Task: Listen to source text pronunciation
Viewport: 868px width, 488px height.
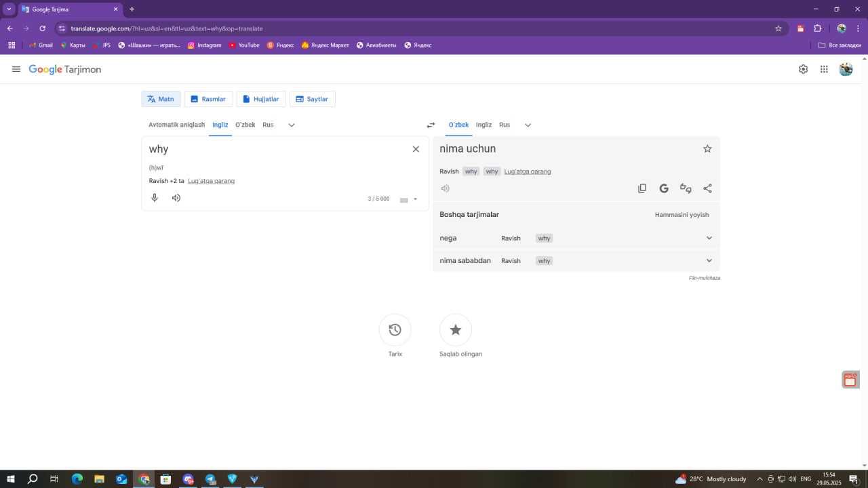Action: pyautogui.click(x=176, y=198)
